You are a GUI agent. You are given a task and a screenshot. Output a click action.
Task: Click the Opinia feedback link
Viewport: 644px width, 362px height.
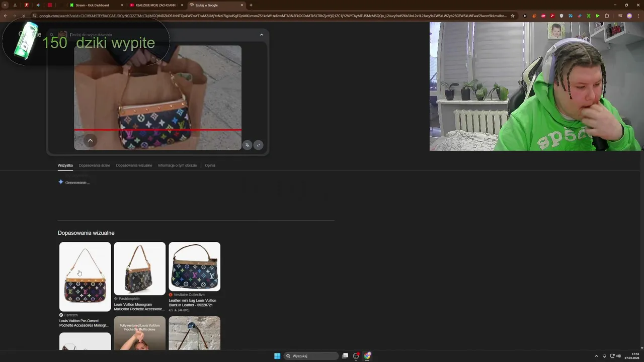pyautogui.click(x=210, y=165)
